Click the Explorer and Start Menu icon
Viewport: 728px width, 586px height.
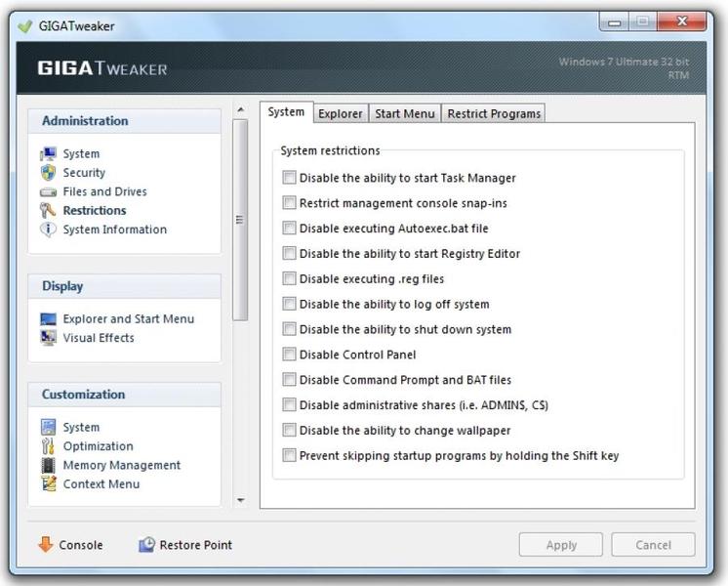(x=48, y=319)
